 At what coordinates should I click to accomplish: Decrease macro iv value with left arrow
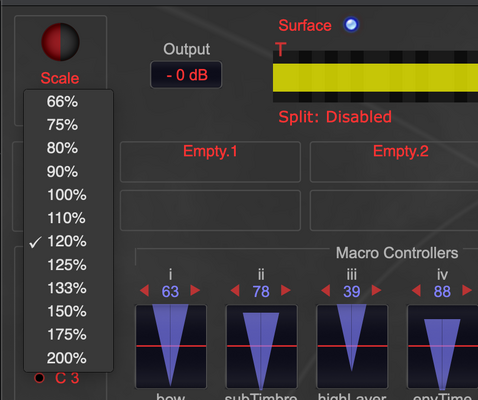[416, 291]
